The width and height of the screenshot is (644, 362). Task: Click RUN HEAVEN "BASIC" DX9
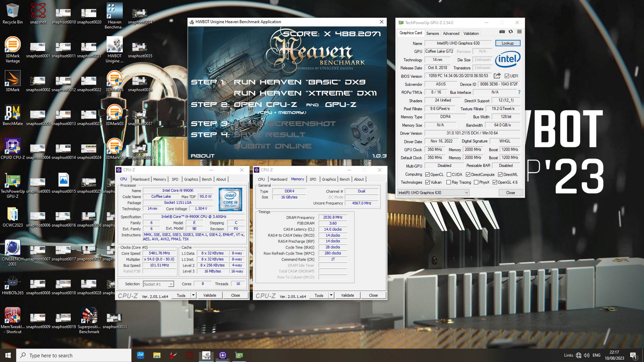[300, 82]
